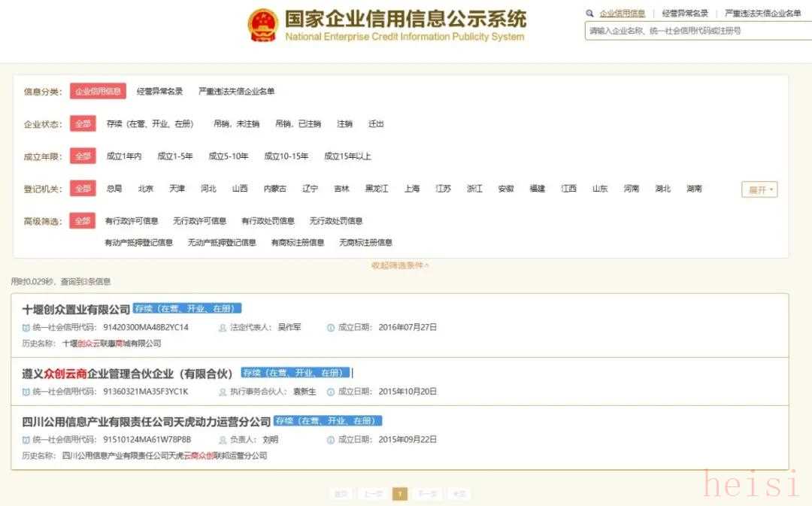Collapse filters via 收起筛选条件
This screenshot has width=812, height=506.
(400, 265)
